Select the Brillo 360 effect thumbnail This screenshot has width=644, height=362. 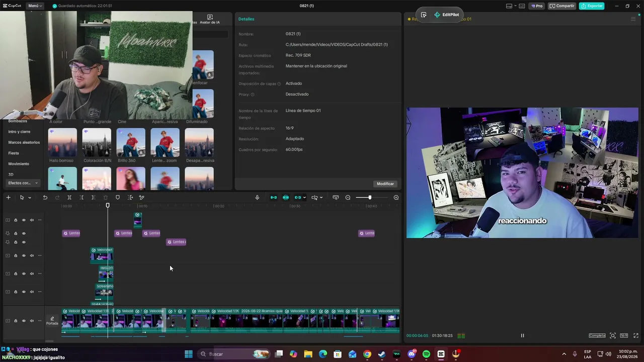point(131,142)
